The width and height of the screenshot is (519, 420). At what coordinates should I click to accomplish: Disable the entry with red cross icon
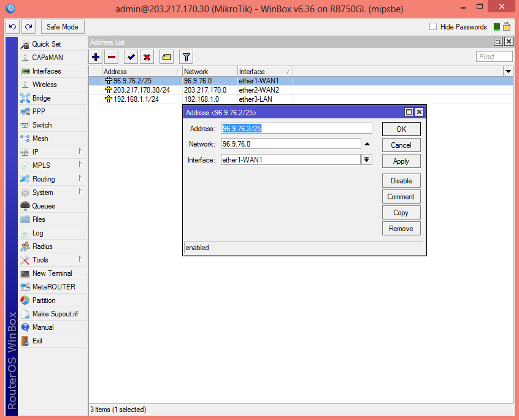click(147, 57)
